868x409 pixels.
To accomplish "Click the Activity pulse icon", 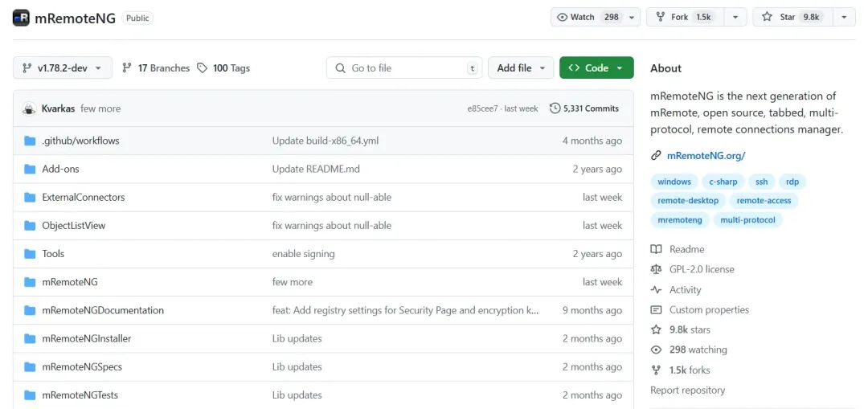I will [x=656, y=290].
